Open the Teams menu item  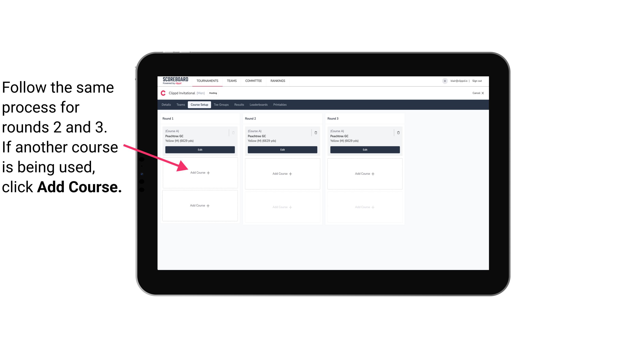click(231, 80)
